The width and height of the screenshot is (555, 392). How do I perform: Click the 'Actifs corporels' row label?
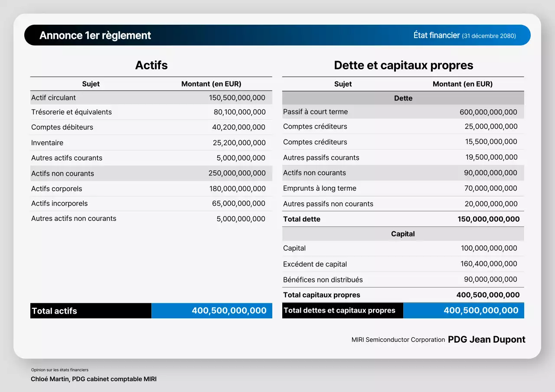click(57, 189)
